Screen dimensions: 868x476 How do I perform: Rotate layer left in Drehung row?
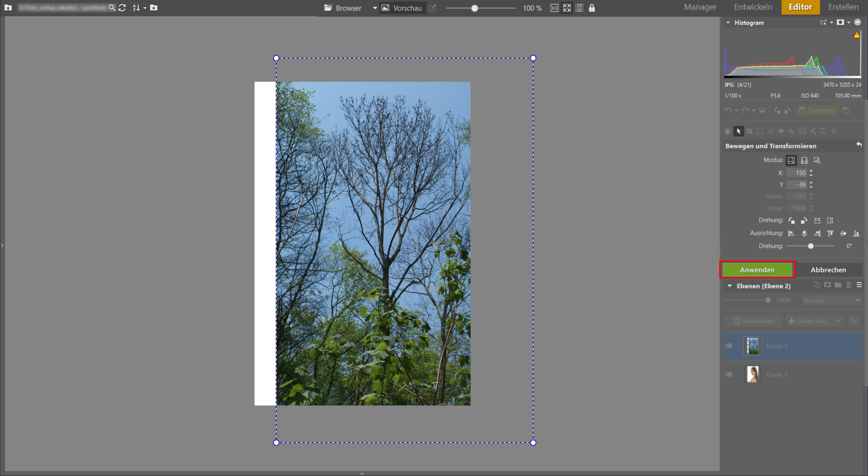click(792, 220)
